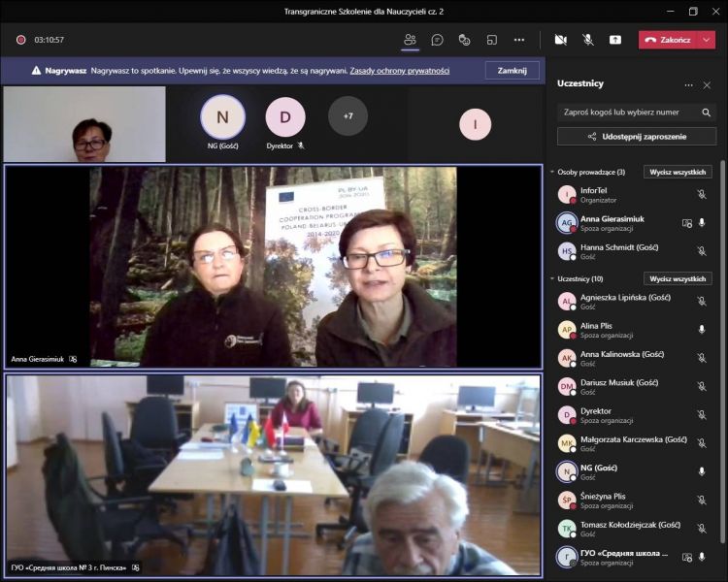Click the Udostępnij zaproszenie button
The width and height of the screenshot is (728, 582).
(x=637, y=137)
